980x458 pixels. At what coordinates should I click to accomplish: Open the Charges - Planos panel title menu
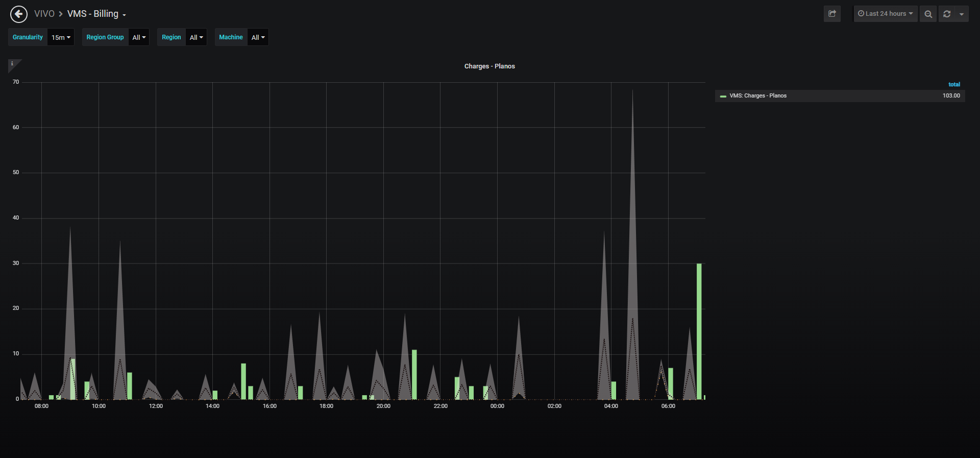tap(489, 66)
